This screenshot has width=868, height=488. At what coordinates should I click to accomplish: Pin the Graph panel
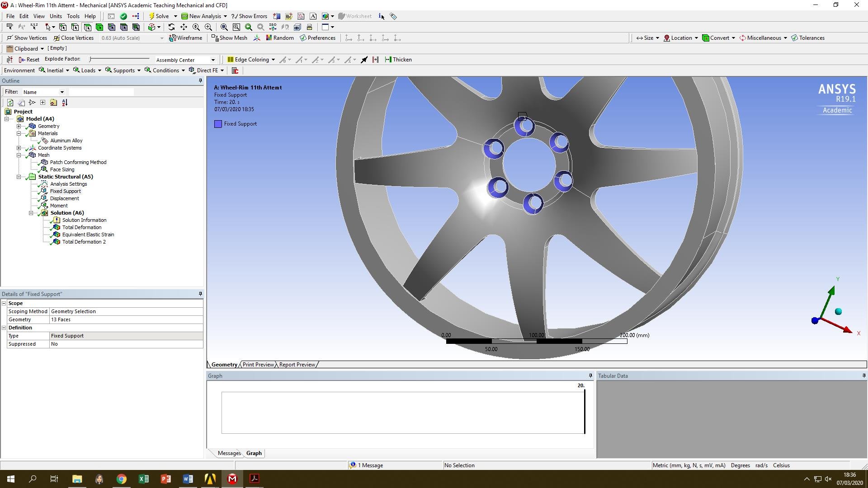(590, 376)
